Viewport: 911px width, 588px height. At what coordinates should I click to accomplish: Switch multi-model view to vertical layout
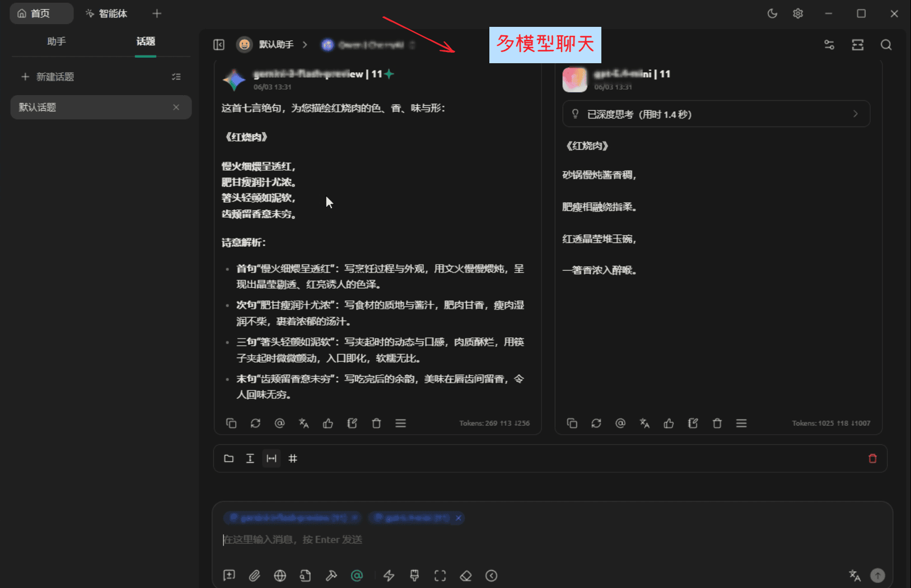pos(250,459)
